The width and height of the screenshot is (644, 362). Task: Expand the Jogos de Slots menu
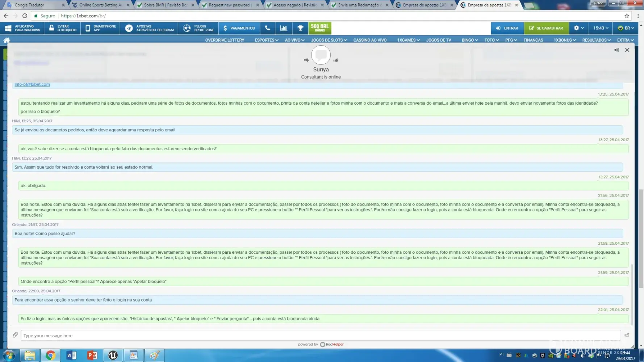click(x=329, y=40)
